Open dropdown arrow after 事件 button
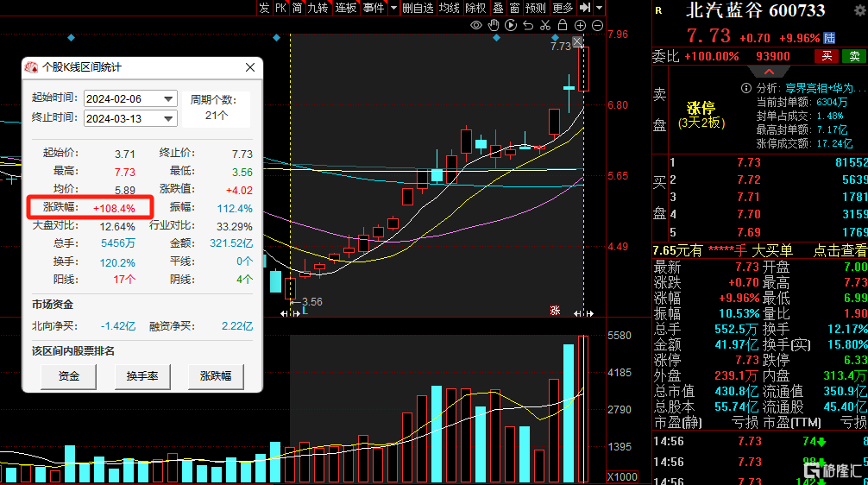 point(393,8)
